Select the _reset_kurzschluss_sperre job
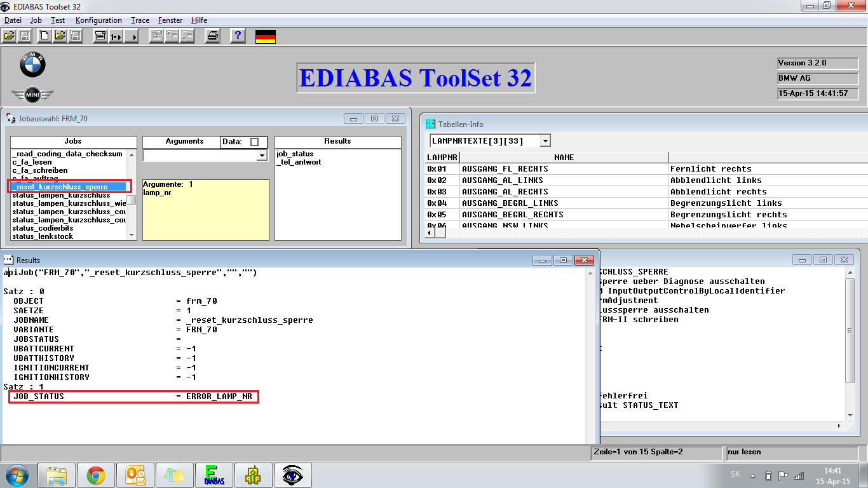The height and width of the screenshot is (488, 868). point(62,187)
